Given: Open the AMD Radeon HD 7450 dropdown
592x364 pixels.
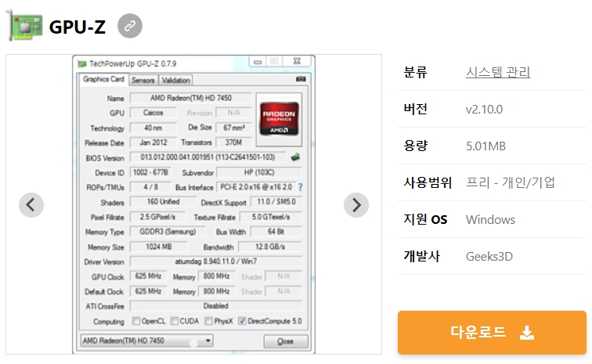Looking at the screenshot, I should (147, 341).
